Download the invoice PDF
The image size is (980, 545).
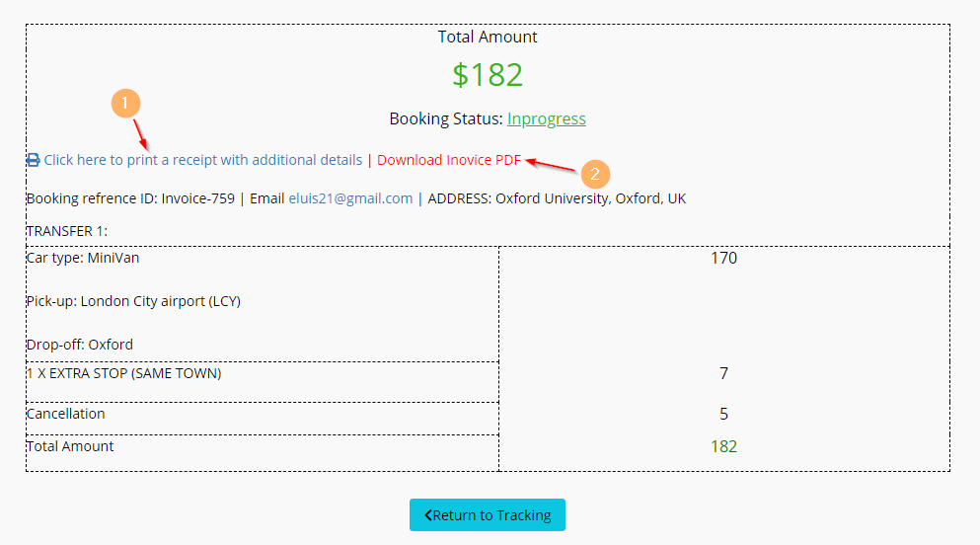[x=448, y=160]
